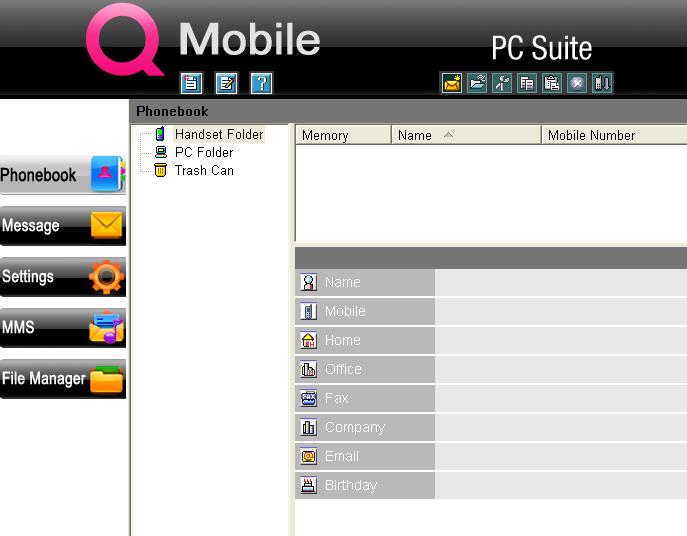Click the Email label in details panel
The width and height of the screenshot is (687, 536).
pyautogui.click(x=342, y=456)
